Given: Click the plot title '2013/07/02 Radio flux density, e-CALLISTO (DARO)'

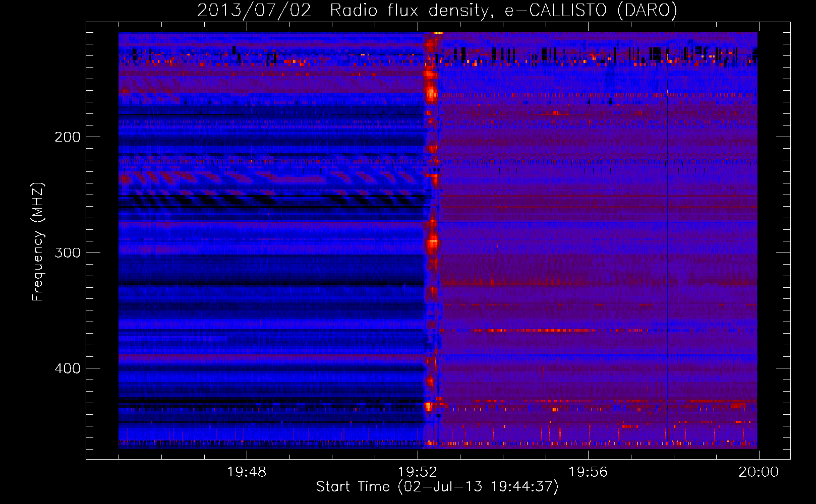Looking at the screenshot, I should tap(437, 10).
